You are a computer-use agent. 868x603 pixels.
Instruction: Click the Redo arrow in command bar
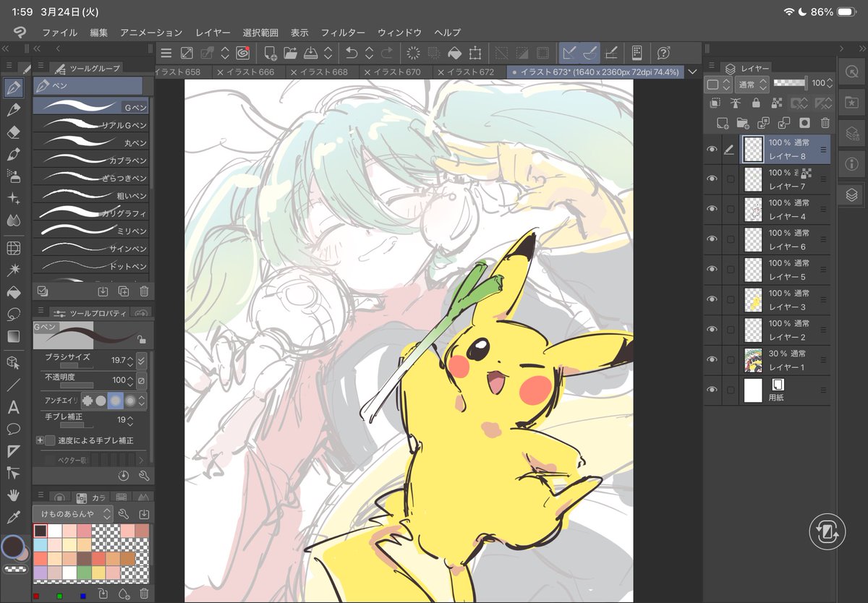[x=387, y=52]
